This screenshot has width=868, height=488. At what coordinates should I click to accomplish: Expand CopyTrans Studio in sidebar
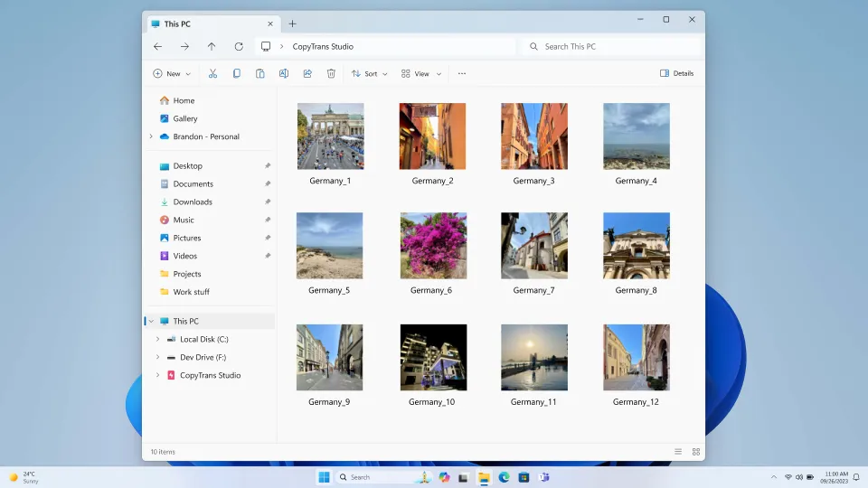point(157,375)
